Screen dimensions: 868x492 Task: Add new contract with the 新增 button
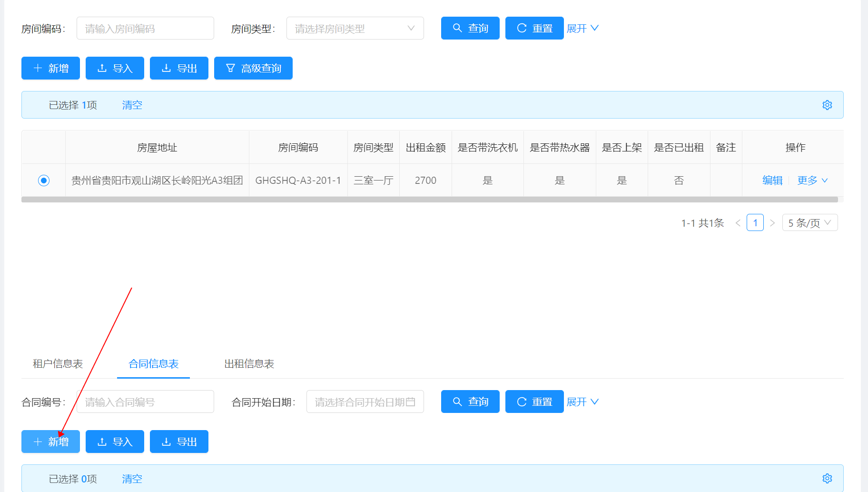pos(50,442)
